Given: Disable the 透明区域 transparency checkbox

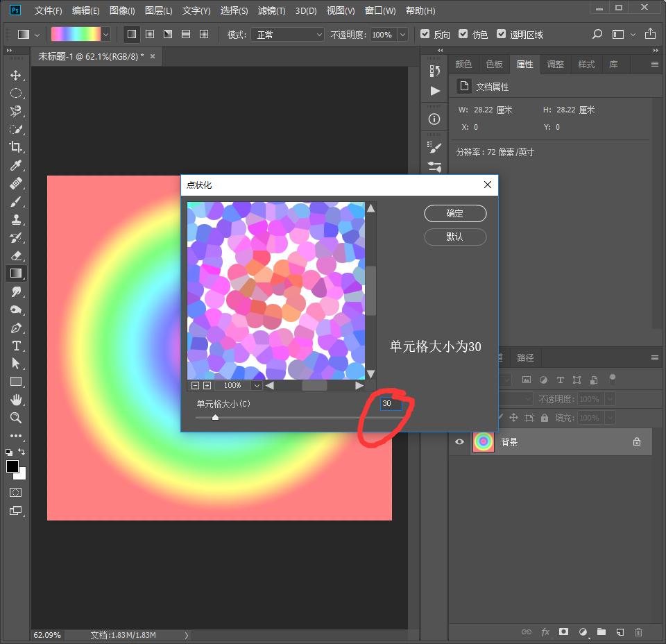Looking at the screenshot, I should 502,34.
